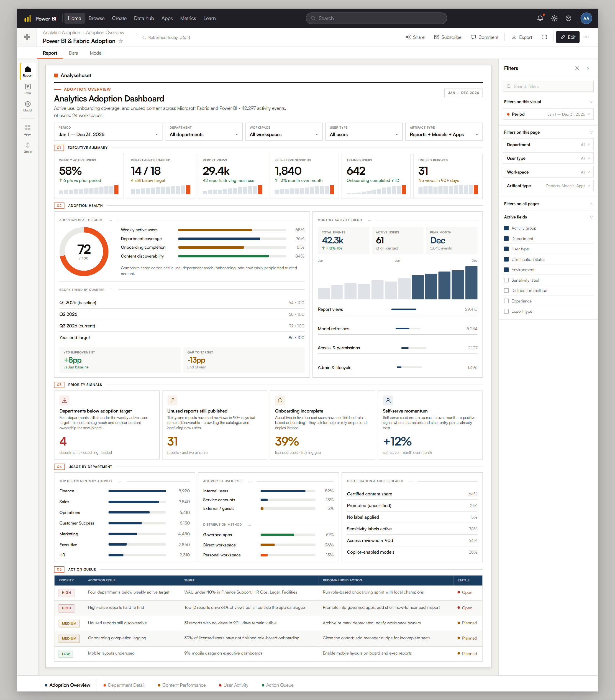Uncheck the User type active field
615x700 pixels.
[506, 249]
